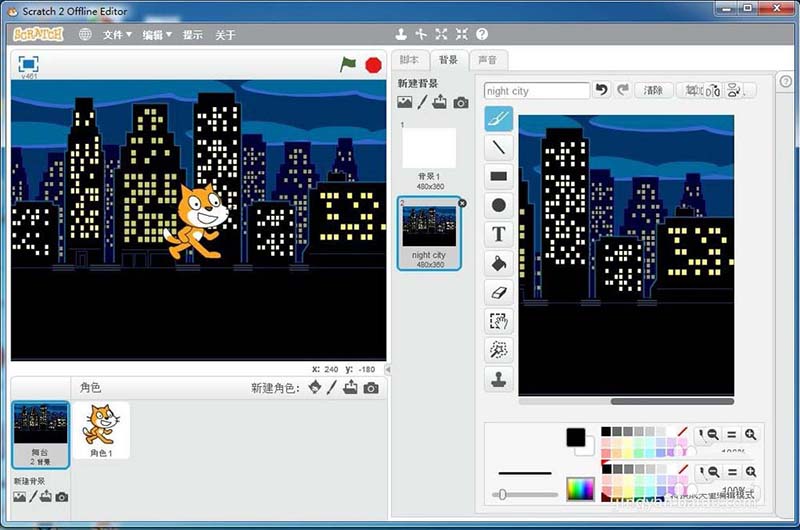Screen dimensions: 800x530
Task: Click the Undo arrow in paint editor
Action: (x=602, y=90)
